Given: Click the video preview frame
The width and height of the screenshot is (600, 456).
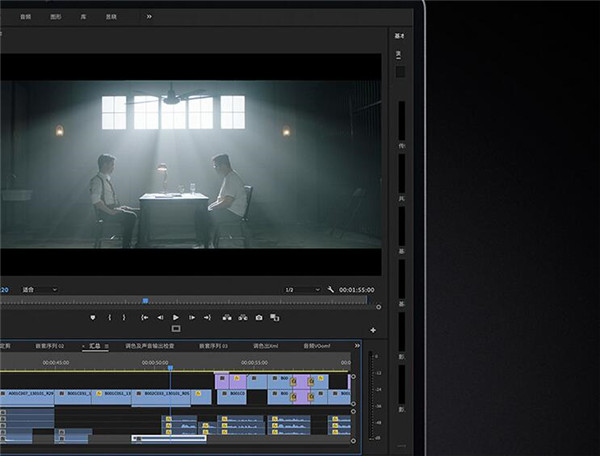Looking at the screenshot, I should click(191, 164).
